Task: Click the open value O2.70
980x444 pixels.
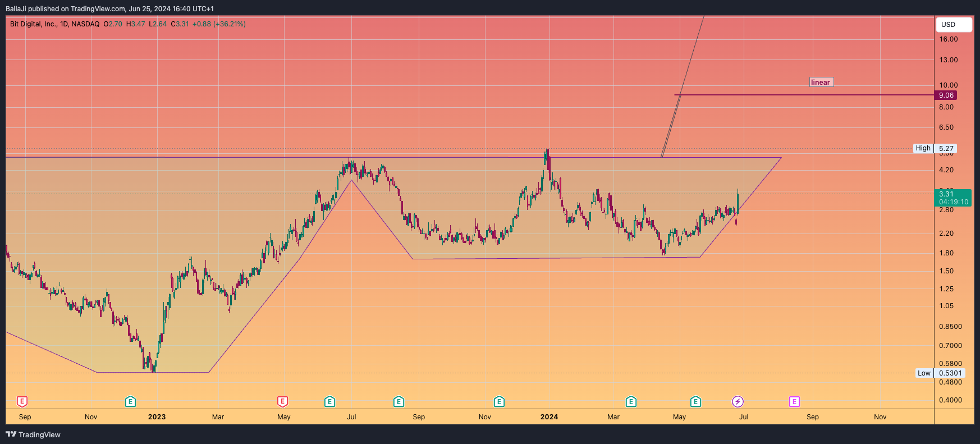Action: click(113, 24)
